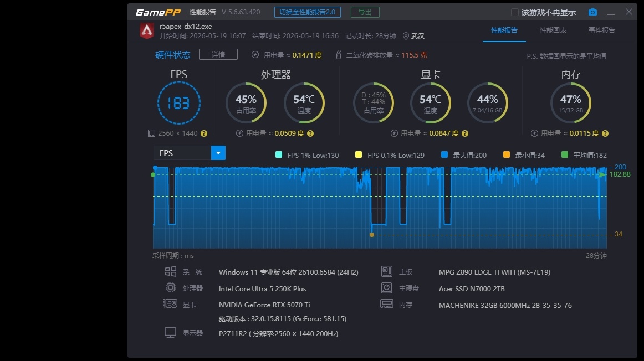Click the 平均值 green legend swatch
Image resolution: width=644 pixels, height=361 pixels.
pos(565,154)
